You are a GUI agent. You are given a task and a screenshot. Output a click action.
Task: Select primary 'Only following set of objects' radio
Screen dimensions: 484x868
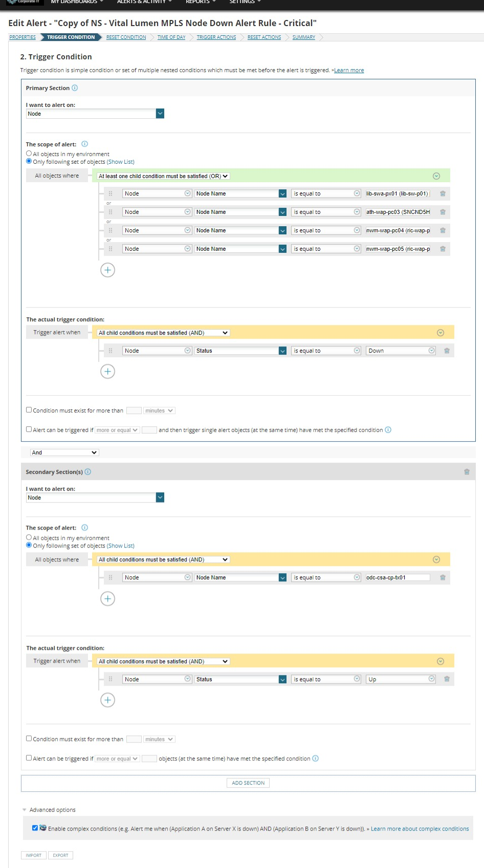point(29,161)
